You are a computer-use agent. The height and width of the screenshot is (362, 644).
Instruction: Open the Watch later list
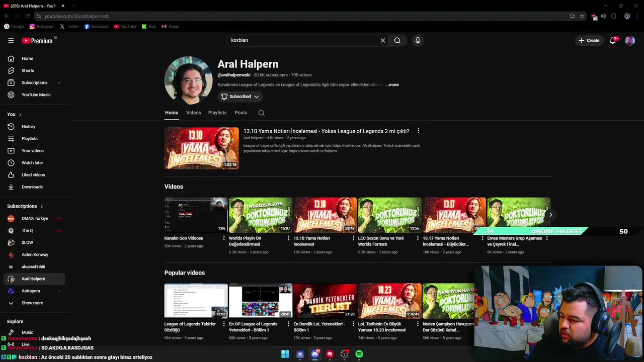[x=34, y=163]
